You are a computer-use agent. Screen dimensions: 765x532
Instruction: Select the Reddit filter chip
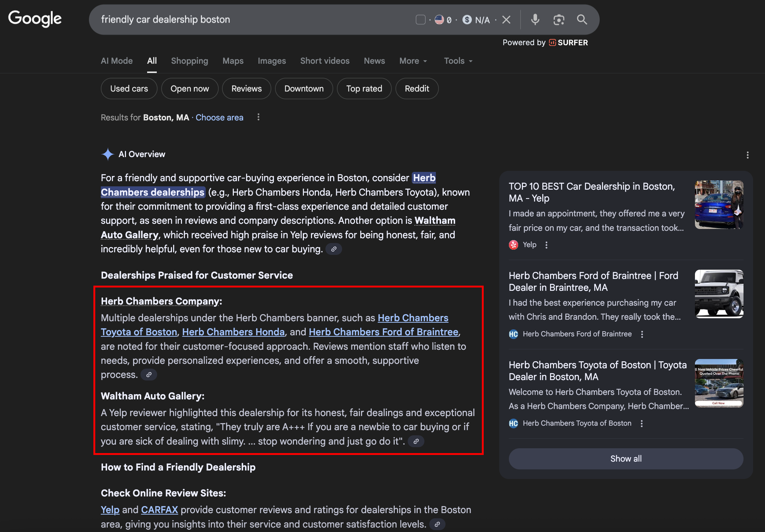pyautogui.click(x=417, y=89)
